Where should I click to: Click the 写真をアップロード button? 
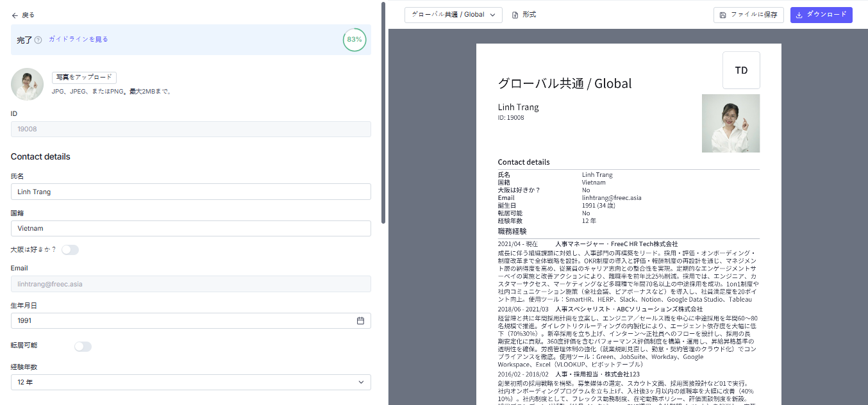[84, 78]
